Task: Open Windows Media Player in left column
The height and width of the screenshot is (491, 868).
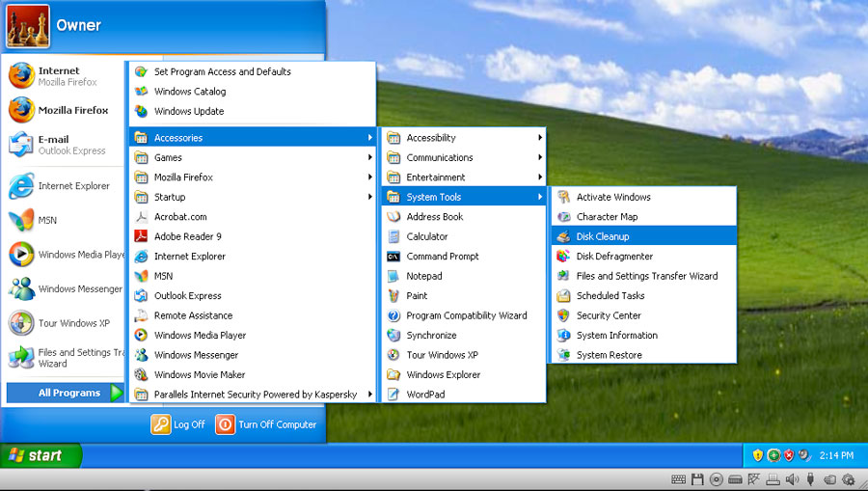Action: click(x=66, y=255)
